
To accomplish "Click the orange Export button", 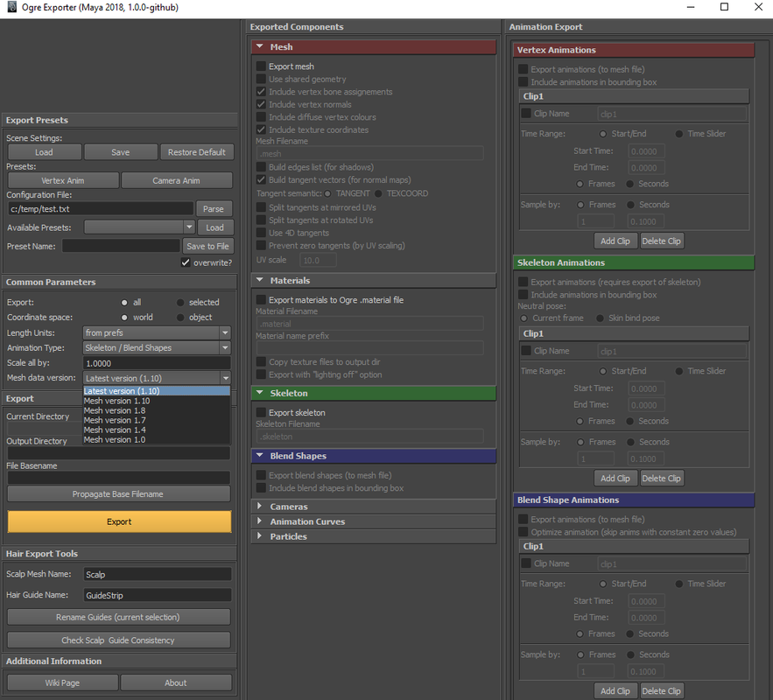I will click(119, 521).
